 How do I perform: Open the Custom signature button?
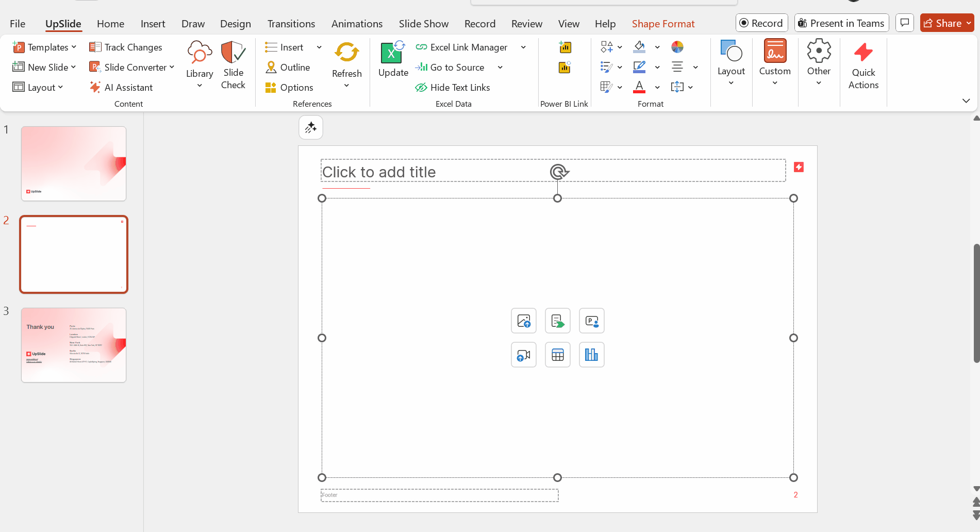775,63
